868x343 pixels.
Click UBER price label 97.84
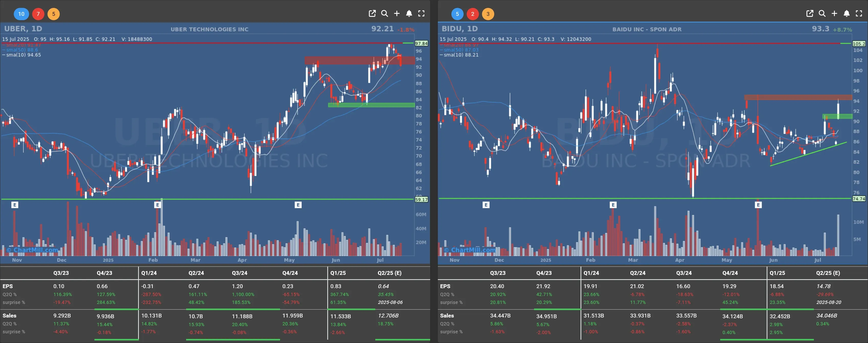click(x=421, y=43)
